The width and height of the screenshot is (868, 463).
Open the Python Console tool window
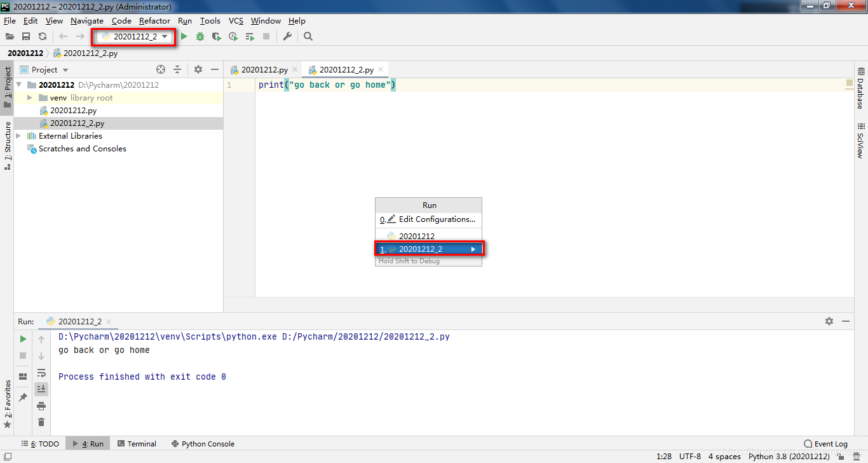coord(202,444)
